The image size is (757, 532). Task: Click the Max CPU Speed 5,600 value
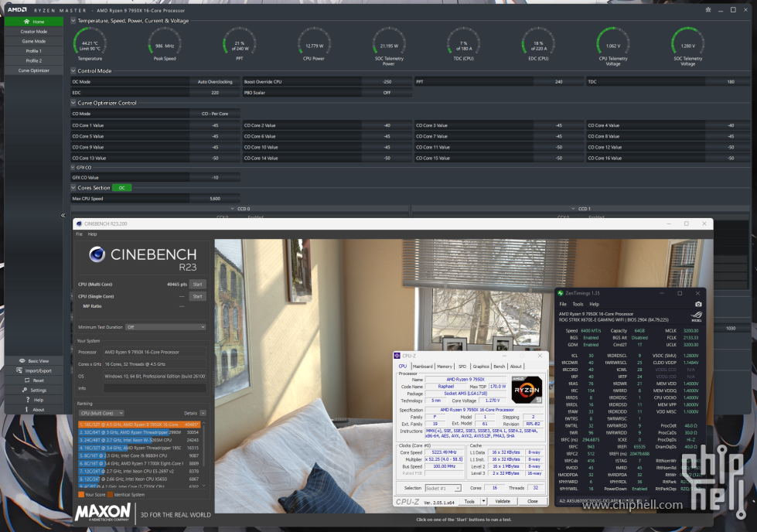click(x=215, y=199)
